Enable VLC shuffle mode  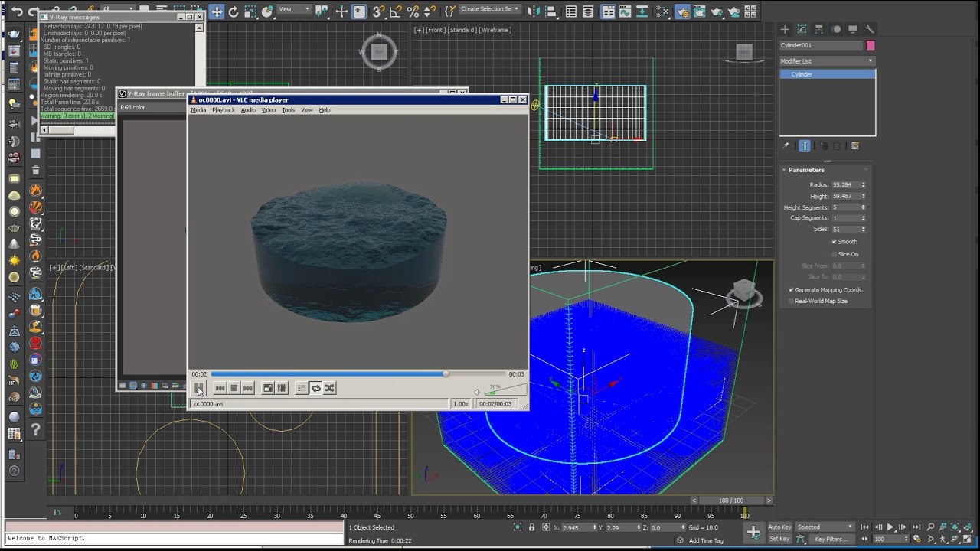click(x=329, y=388)
